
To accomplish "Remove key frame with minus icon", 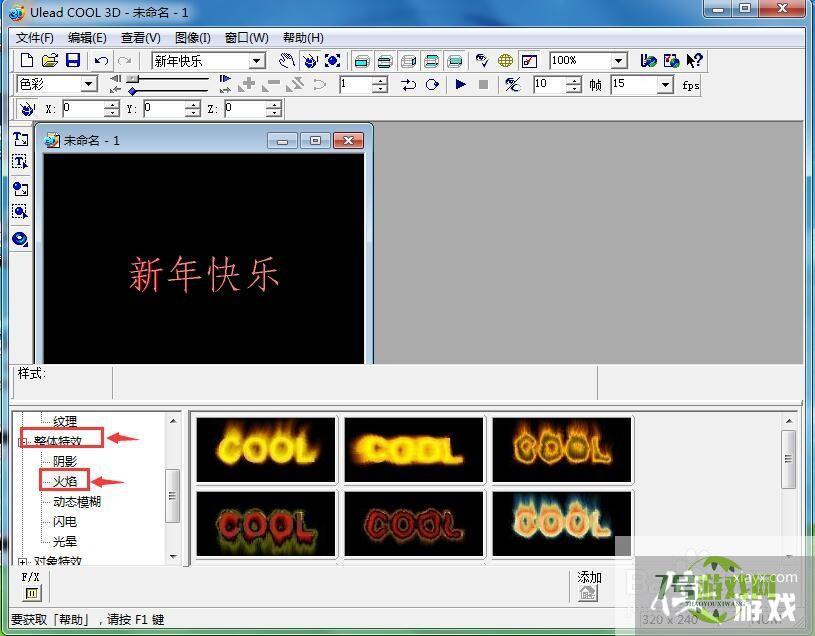I will pos(270,84).
